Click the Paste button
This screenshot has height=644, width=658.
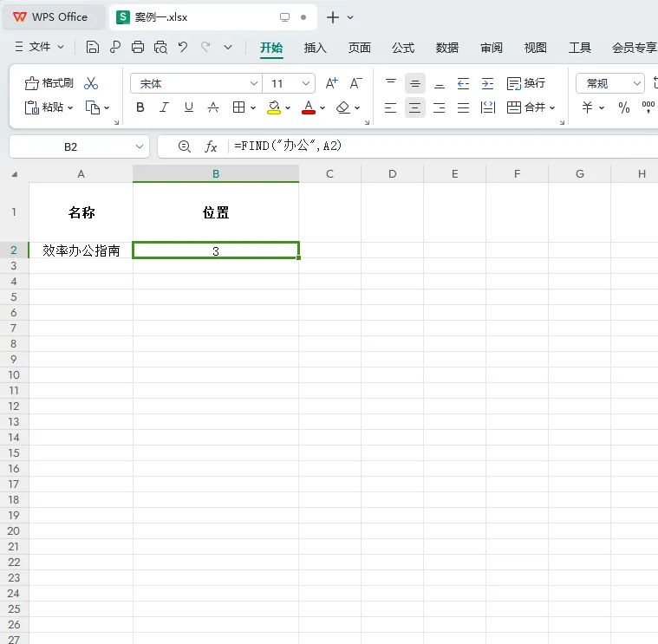click(x=44, y=107)
